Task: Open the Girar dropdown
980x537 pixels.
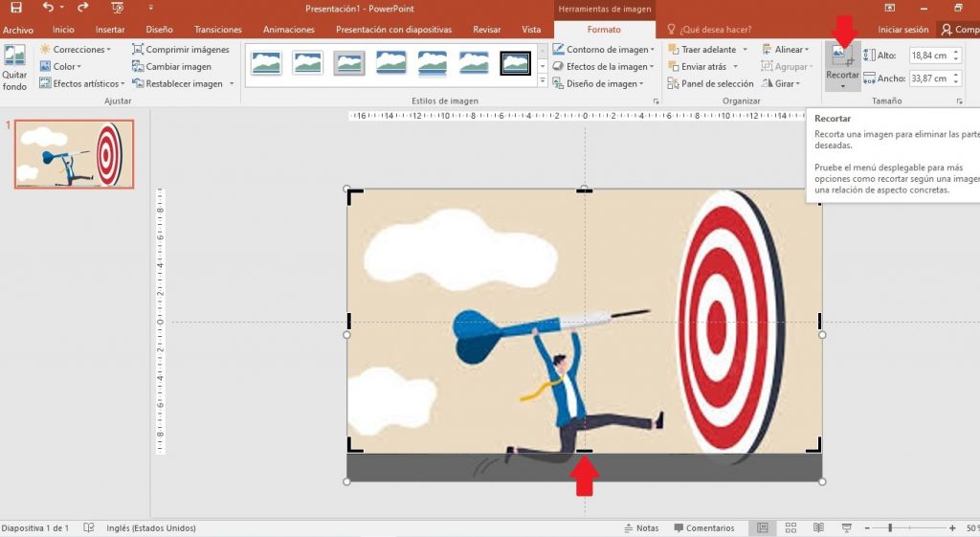Action: [x=781, y=83]
